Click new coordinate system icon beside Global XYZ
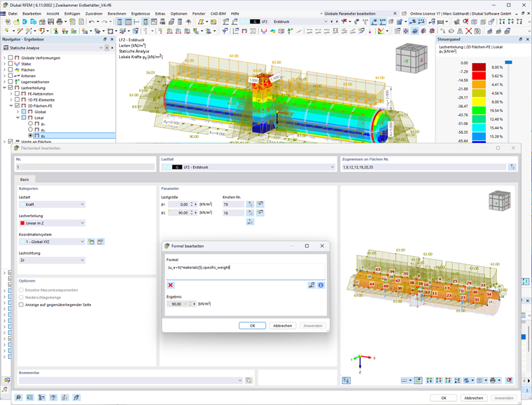 click(x=91, y=242)
